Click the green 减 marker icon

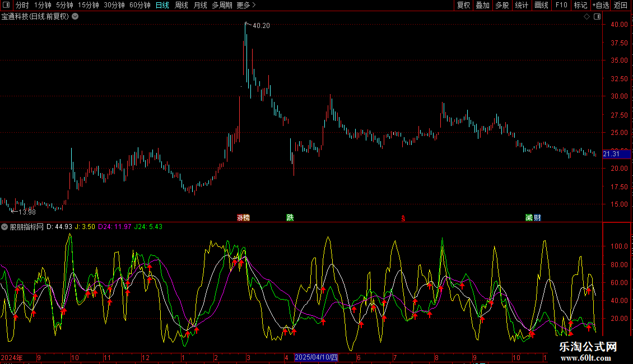tap(529, 218)
